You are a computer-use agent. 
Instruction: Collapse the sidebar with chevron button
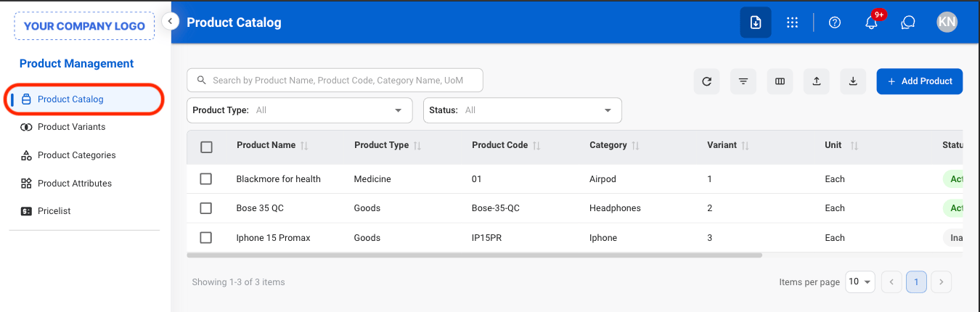click(x=170, y=21)
